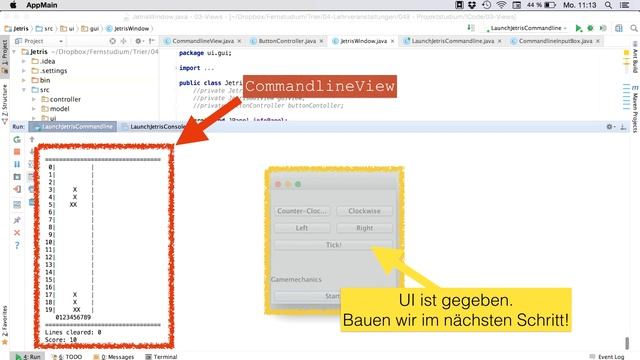Image resolution: width=640 pixels, height=360 pixels.
Task: Pin the Run tab with the pin icon
Action: (17, 220)
